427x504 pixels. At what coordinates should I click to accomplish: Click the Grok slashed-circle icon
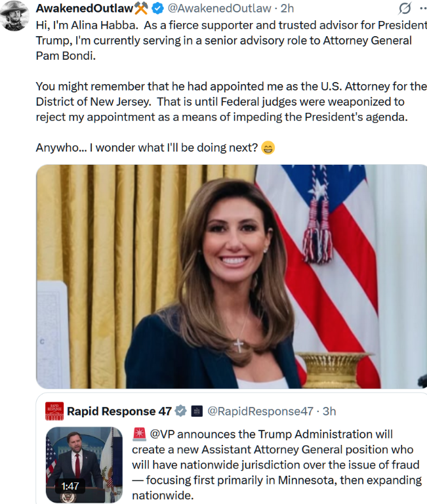[405, 8]
